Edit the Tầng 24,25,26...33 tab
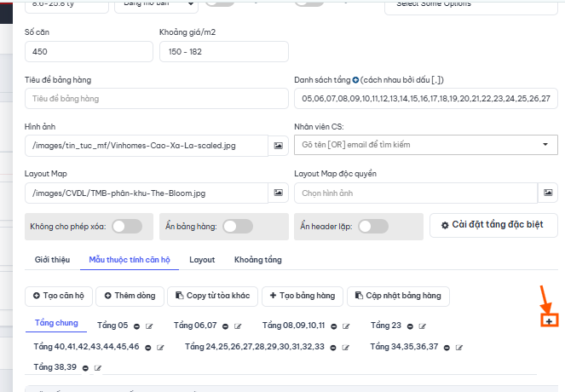This screenshot has width=565, height=392. click(345, 348)
